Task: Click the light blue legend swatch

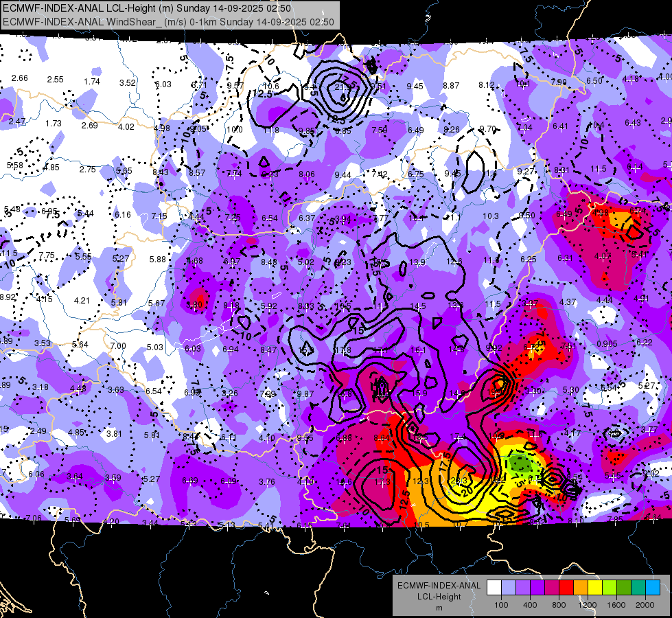Action: pos(509,588)
